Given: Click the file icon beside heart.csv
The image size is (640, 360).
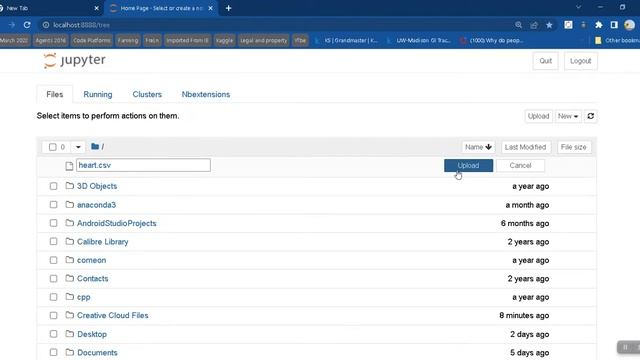Looking at the screenshot, I should 69,166.
